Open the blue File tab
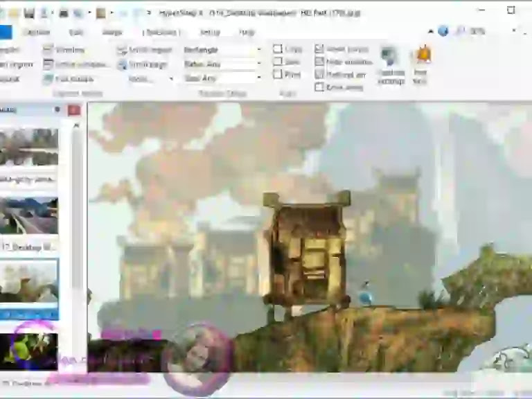The image size is (532, 399). (6, 33)
